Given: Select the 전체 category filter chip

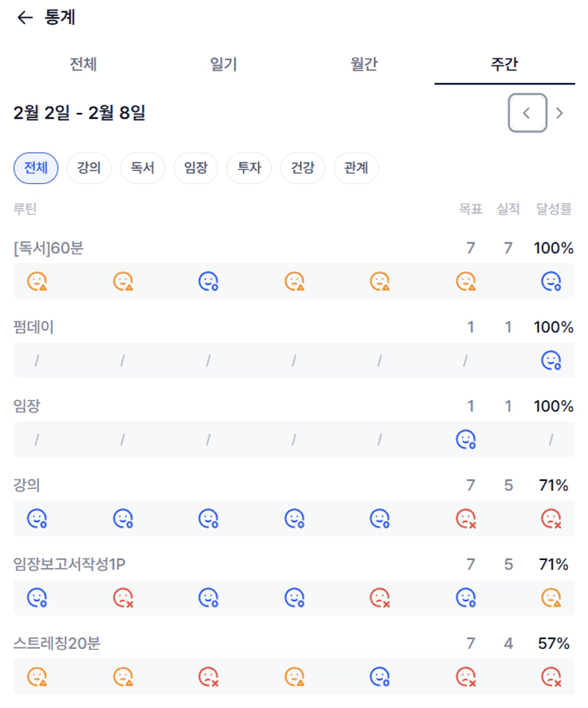Looking at the screenshot, I should [36, 168].
